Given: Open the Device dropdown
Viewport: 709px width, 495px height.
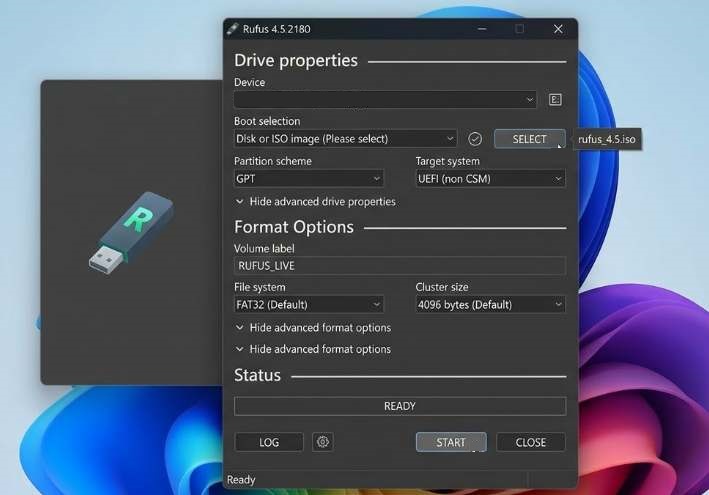Looking at the screenshot, I should 385,100.
